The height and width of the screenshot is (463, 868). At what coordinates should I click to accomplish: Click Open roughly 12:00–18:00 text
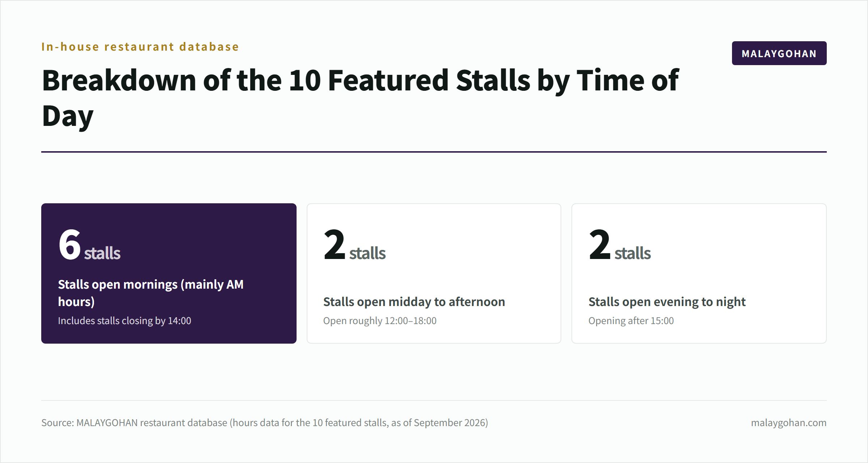point(380,320)
